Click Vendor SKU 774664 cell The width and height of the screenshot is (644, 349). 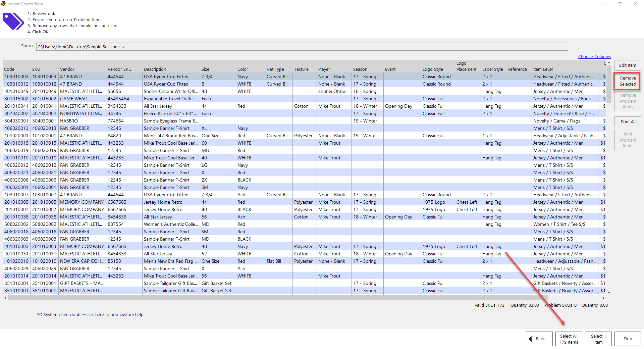coord(124,121)
